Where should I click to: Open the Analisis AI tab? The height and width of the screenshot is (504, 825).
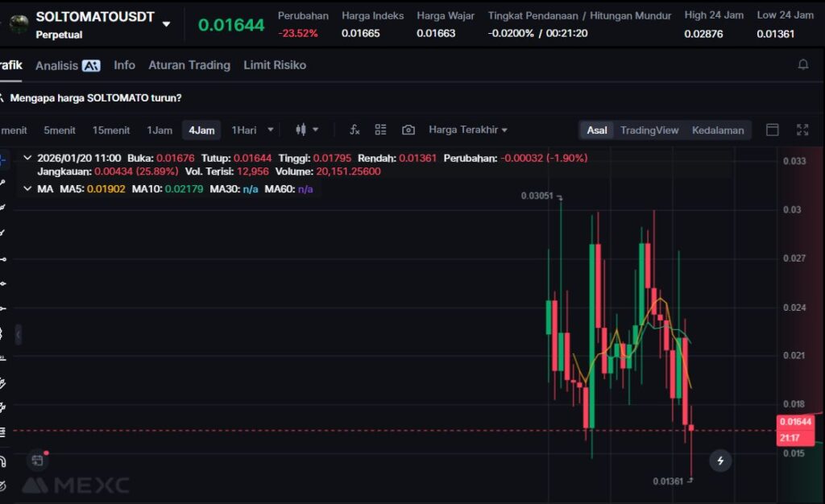click(68, 65)
